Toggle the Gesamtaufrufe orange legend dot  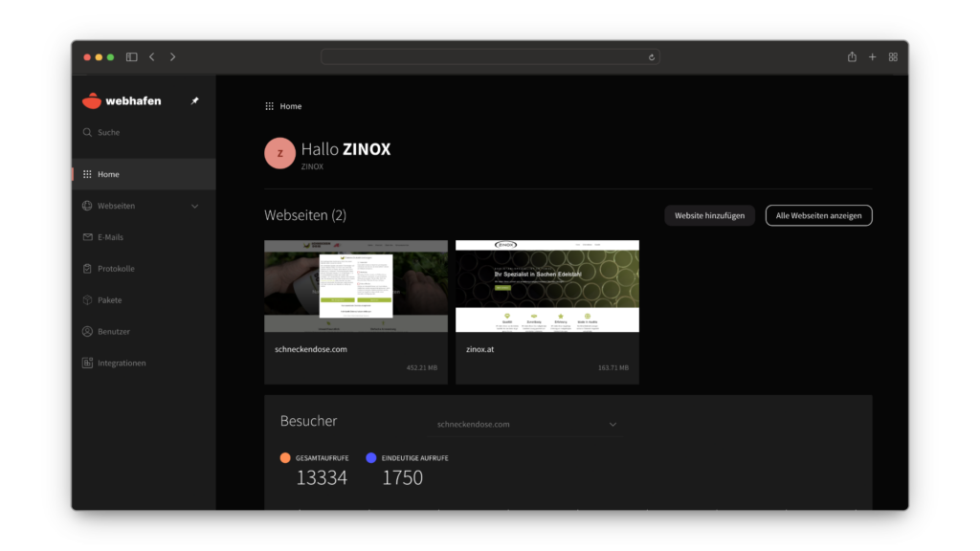(285, 458)
